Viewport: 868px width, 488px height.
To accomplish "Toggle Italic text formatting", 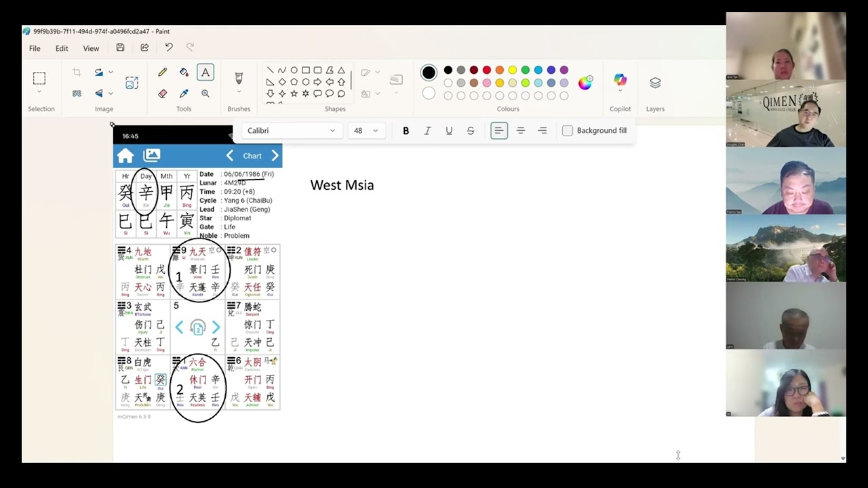I will [427, 131].
